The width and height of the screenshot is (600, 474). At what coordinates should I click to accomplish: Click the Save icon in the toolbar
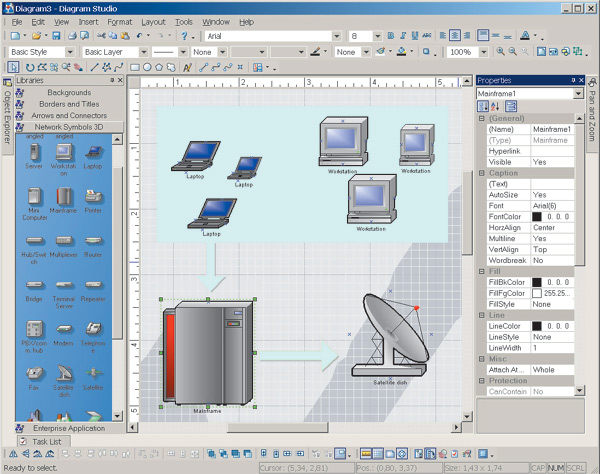57,36
